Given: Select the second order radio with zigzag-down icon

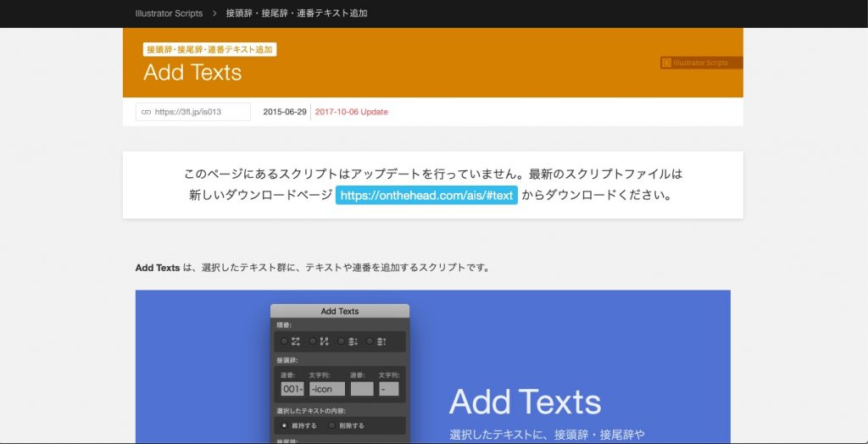Looking at the screenshot, I should (313, 341).
